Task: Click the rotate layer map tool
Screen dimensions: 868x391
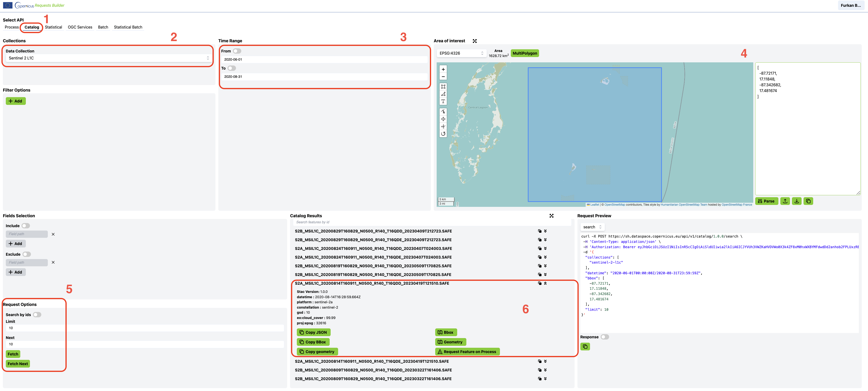Action: tap(443, 134)
